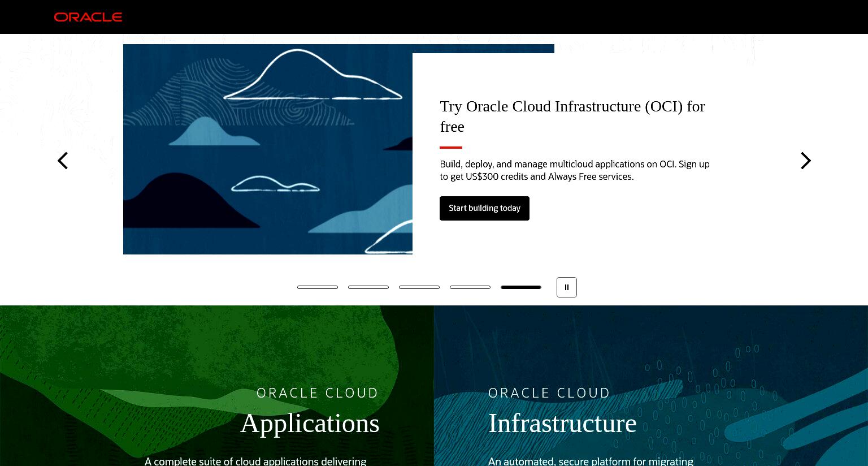Open the Oracle Cloud Infrastructure heading

tap(562, 423)
